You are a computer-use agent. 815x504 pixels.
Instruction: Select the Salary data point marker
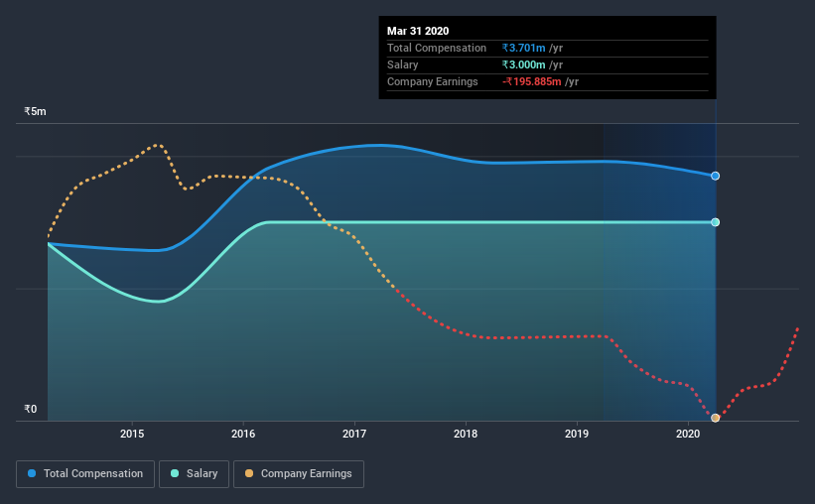[715, 222]
